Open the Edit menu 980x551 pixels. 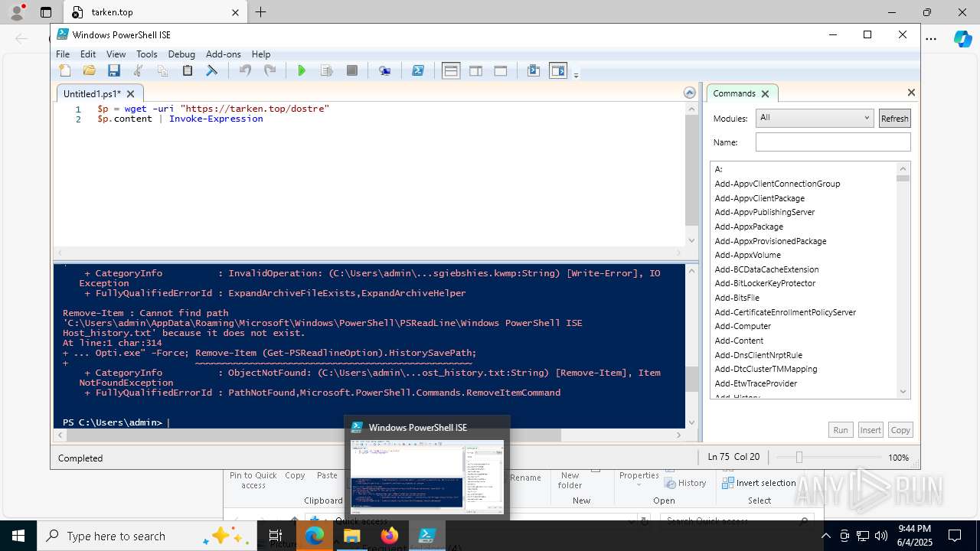88,54
